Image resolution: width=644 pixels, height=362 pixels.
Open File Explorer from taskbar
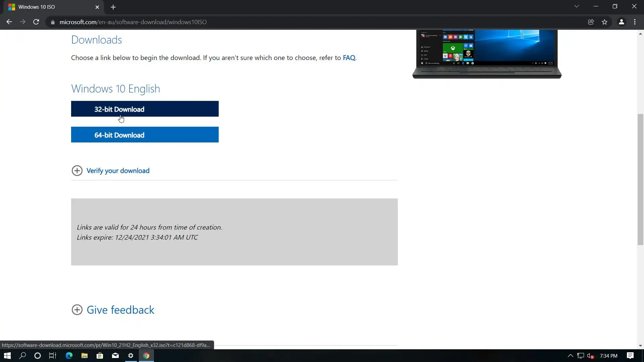pyautogui.click(x=85, y=356)
